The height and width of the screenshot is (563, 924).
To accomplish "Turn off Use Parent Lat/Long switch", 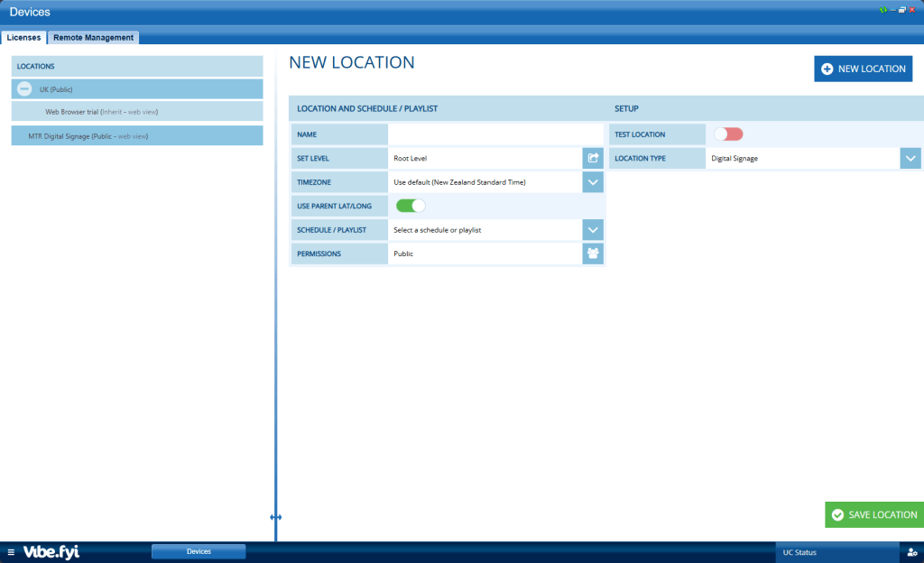I will pos(411,206).
